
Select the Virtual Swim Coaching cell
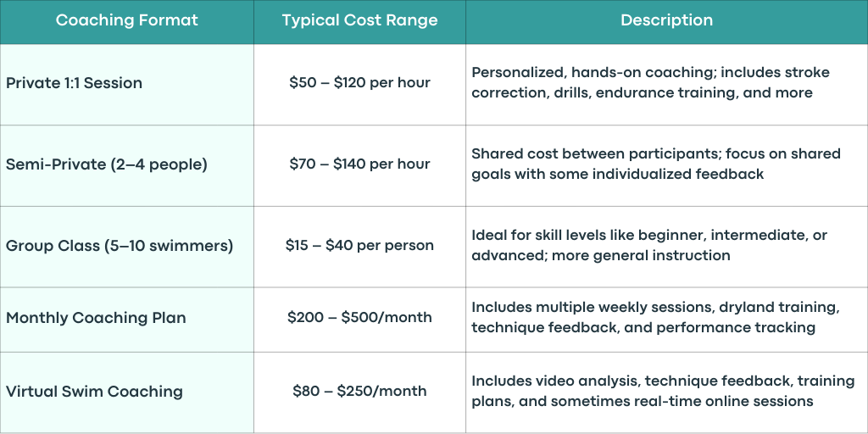click(127, 392)
